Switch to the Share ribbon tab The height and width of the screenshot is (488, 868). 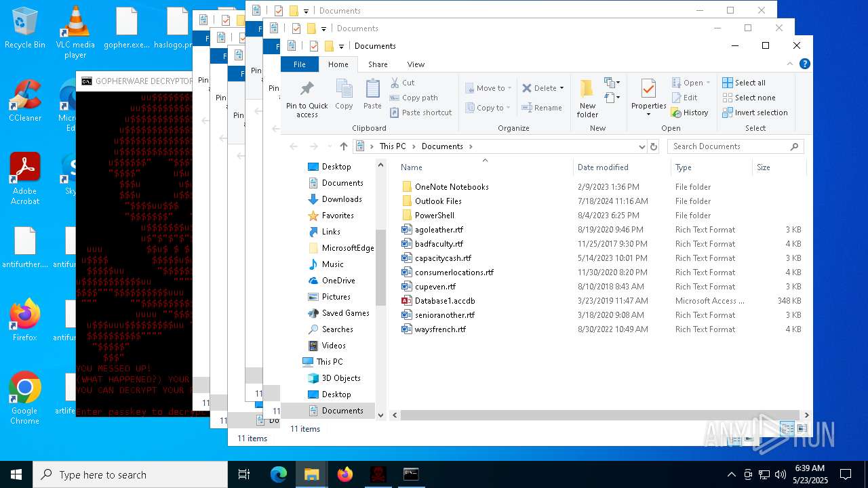tap(378, 64)
